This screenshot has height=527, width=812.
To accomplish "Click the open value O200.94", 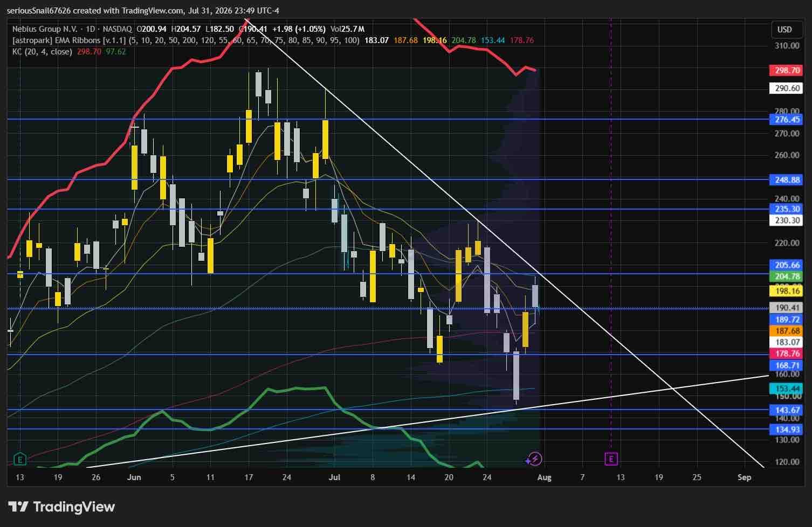I will point(151,29).
